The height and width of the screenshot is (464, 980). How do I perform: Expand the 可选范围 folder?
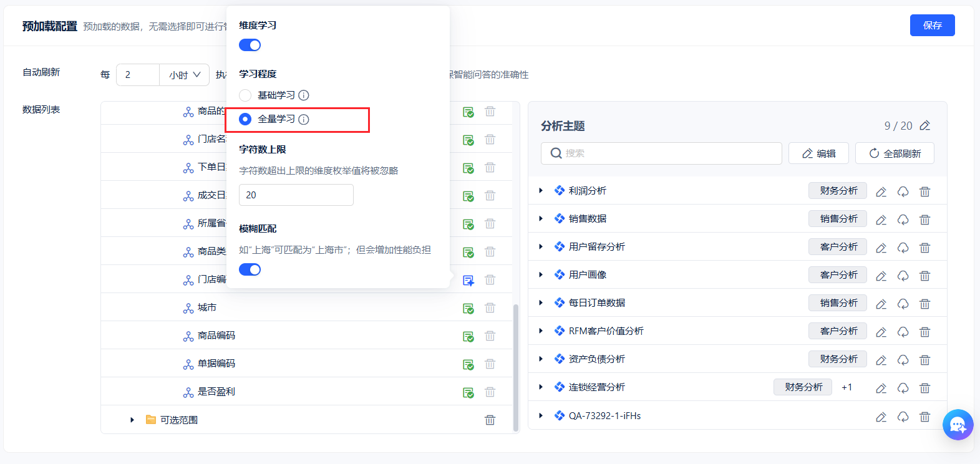click(132, 420)
